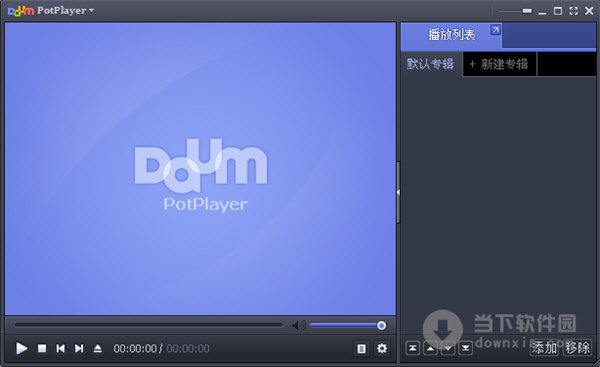
Task: Click the 添加 button
Action: 544,347
